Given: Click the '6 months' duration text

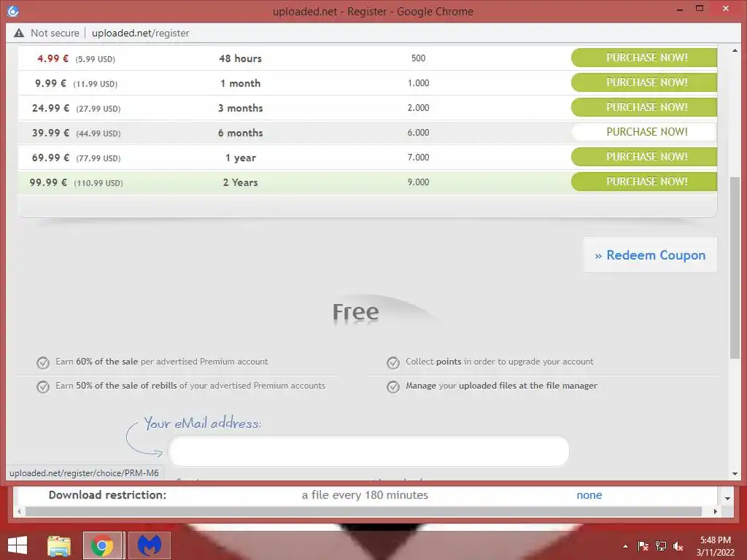Looking at the screenshot, I should (x=240, y=133).
